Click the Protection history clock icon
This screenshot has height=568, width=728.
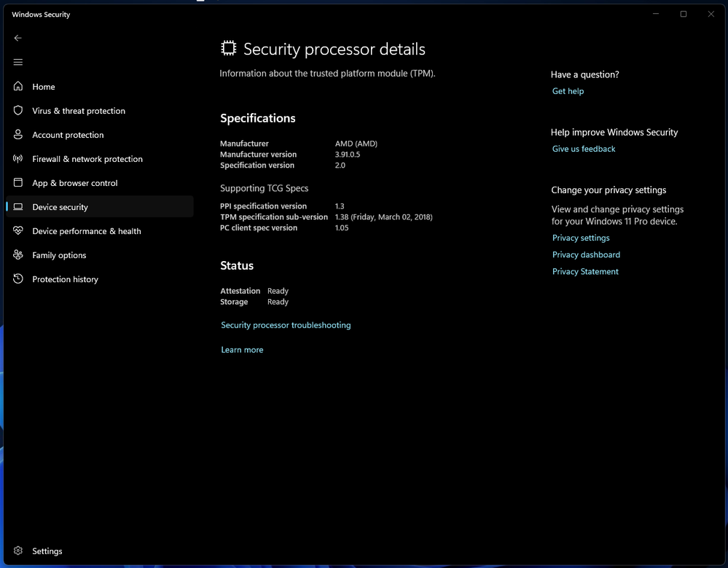[x=18, y=279]
